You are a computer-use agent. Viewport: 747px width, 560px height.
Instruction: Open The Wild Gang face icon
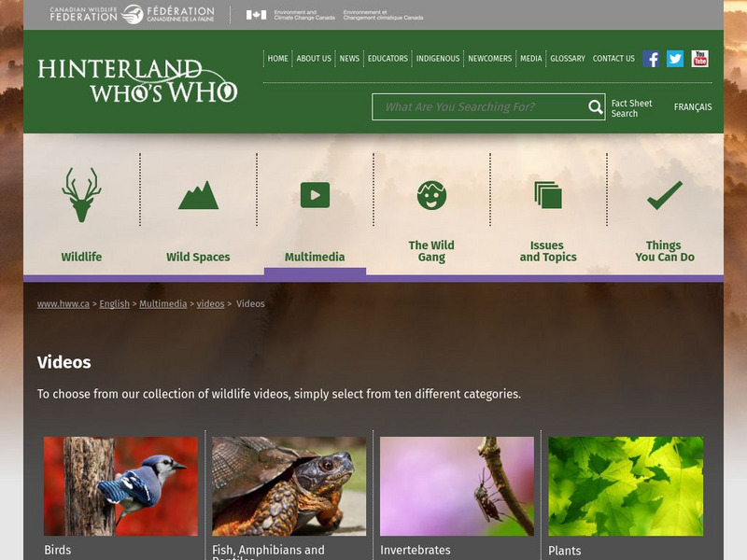click(431, 195)
